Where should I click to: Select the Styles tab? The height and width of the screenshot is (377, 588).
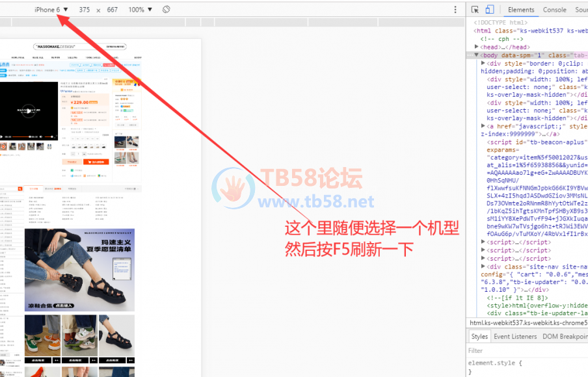coord(479,337)
